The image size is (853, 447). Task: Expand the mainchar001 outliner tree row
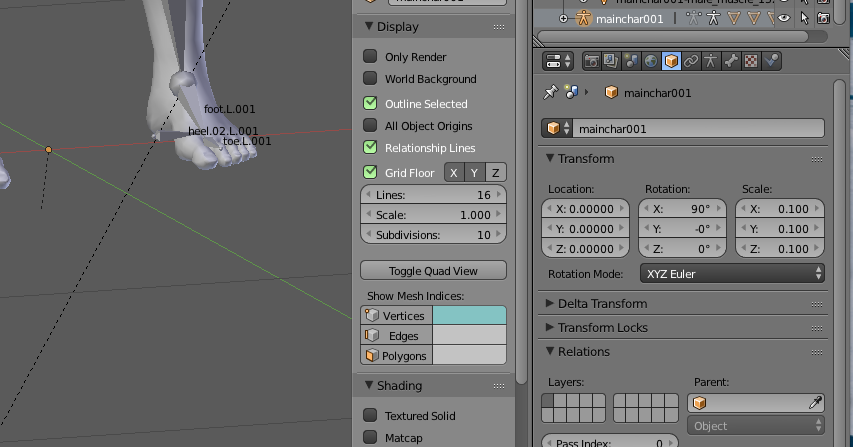(564, 18)
